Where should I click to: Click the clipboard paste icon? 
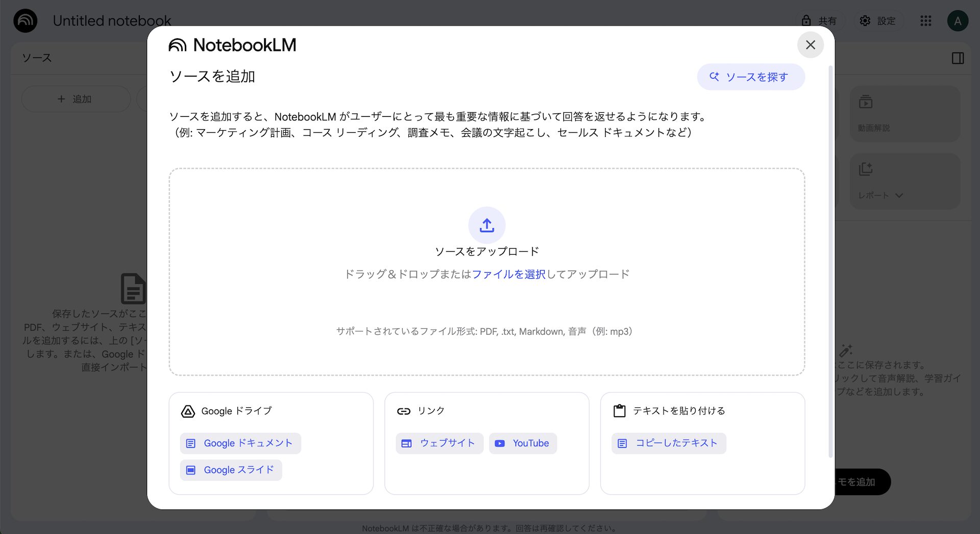[x=620, y=411]
